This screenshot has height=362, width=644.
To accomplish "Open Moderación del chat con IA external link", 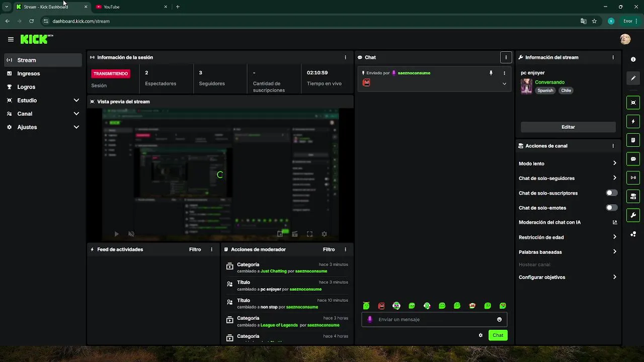I will (x=614, y=222).
